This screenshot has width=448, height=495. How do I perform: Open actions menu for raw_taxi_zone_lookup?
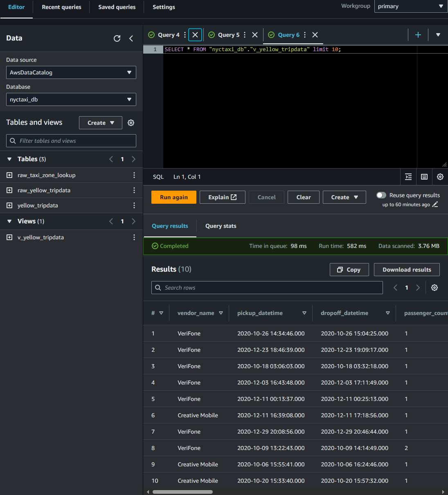coord(134,175)
